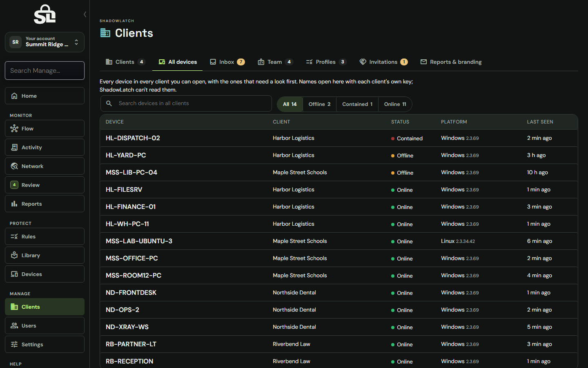Click the device search box for all clients
Screen dimensions: 588x368
pos(186,103)
